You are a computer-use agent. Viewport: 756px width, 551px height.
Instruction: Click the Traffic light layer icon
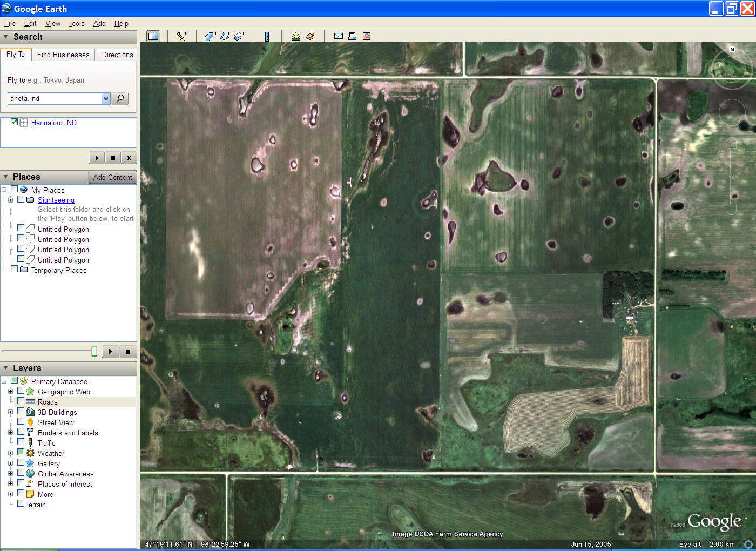point(30,442)
